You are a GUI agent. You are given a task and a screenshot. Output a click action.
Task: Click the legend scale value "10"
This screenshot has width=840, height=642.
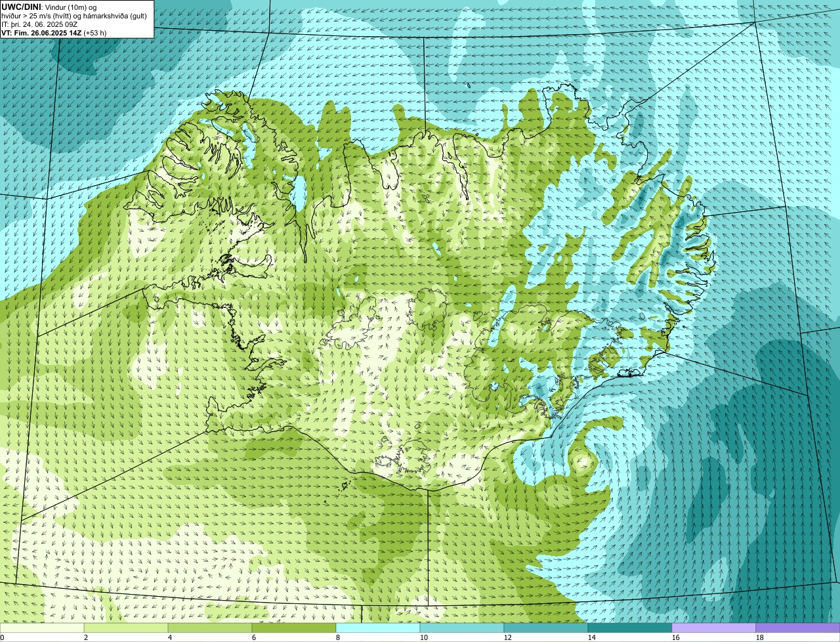click(x=424, y=637)
